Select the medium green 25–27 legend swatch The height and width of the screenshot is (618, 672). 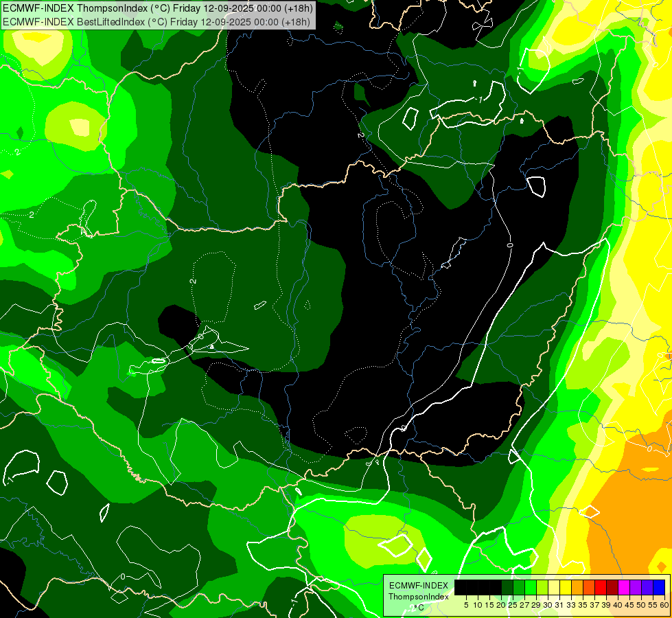(x=518, y=587)
